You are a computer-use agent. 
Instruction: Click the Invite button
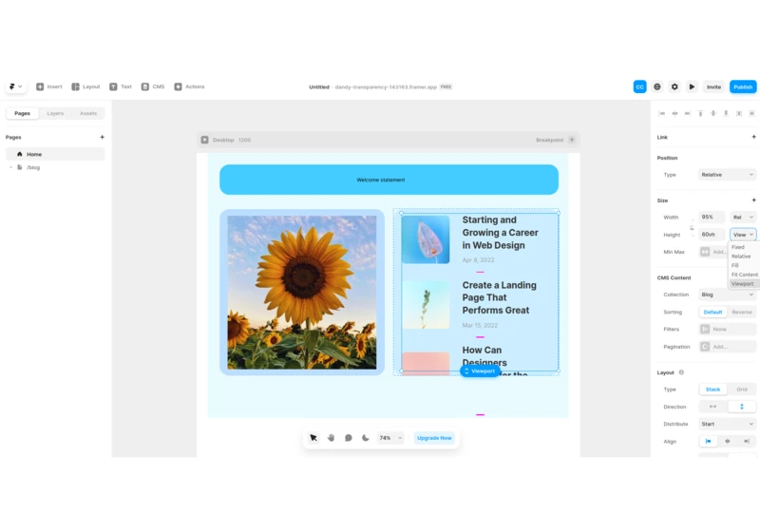(x=713, y=86)
